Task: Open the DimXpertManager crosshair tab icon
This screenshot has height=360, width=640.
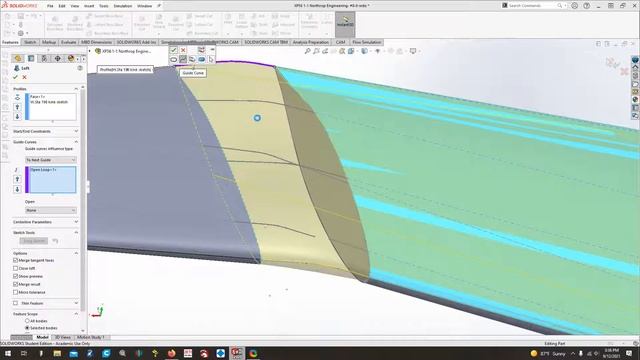Action: (x=58, y=58)
